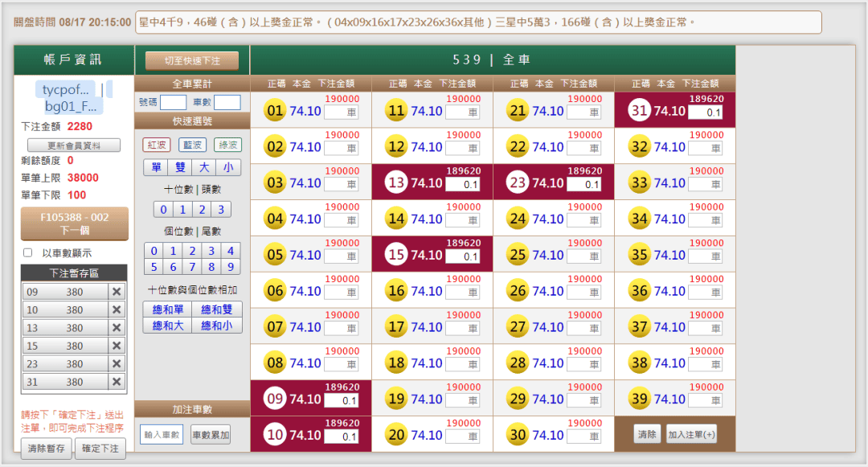
Task: Deselect highlighted ball number 13
Action: pos(396,182)
